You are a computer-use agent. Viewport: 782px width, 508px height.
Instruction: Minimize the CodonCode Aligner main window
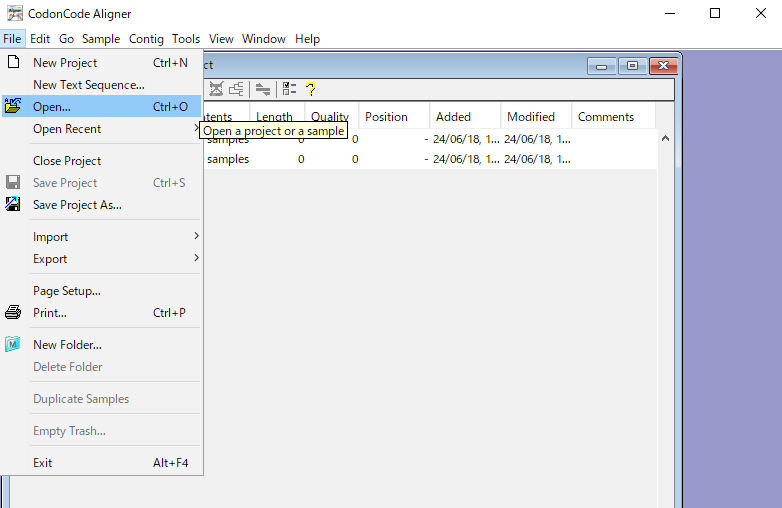pos(670,13)
